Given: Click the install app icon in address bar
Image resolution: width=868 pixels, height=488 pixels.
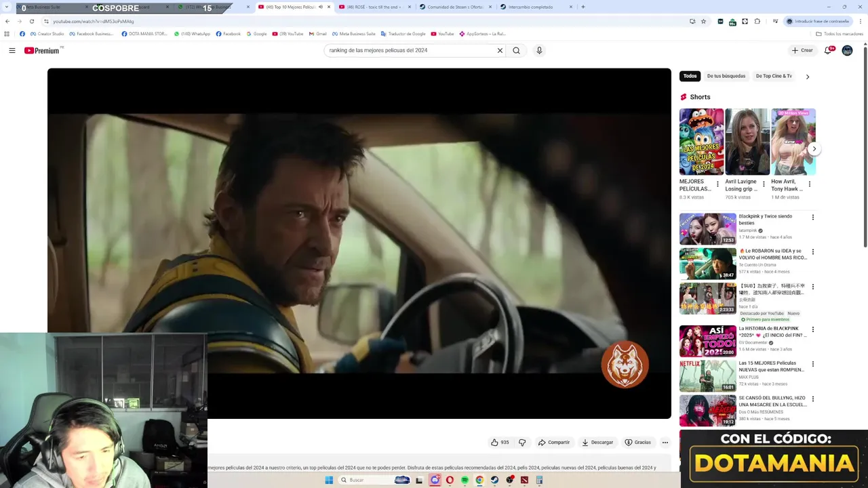Looking at the screenshot, I should coord(692,21).
